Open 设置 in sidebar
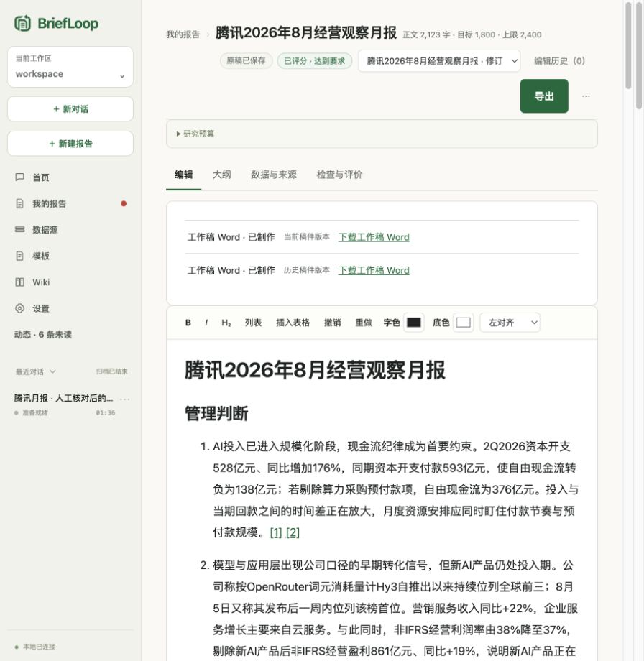Screen dimensions: 644x661 click(41, 308)
